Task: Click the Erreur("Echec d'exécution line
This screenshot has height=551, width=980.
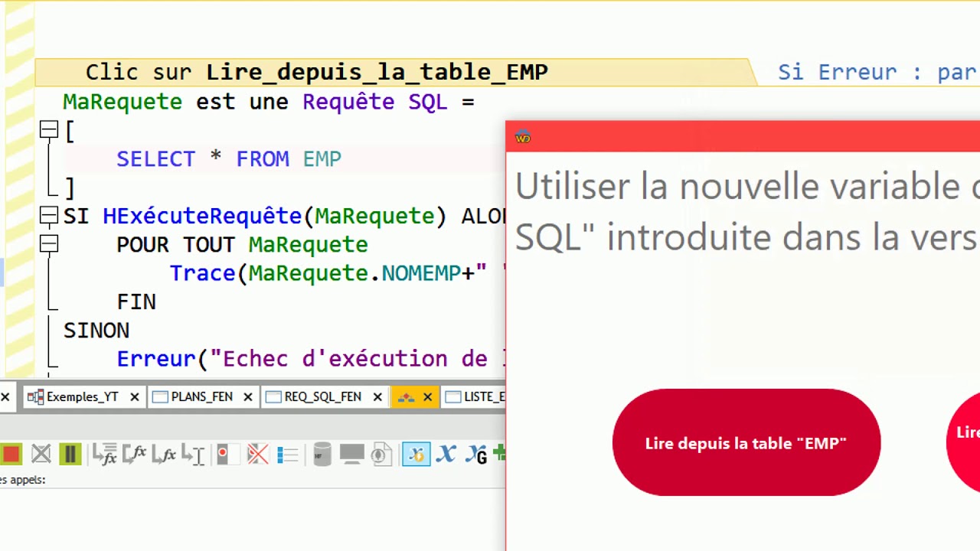Action: pyautogui.click(x=311, y=359)
